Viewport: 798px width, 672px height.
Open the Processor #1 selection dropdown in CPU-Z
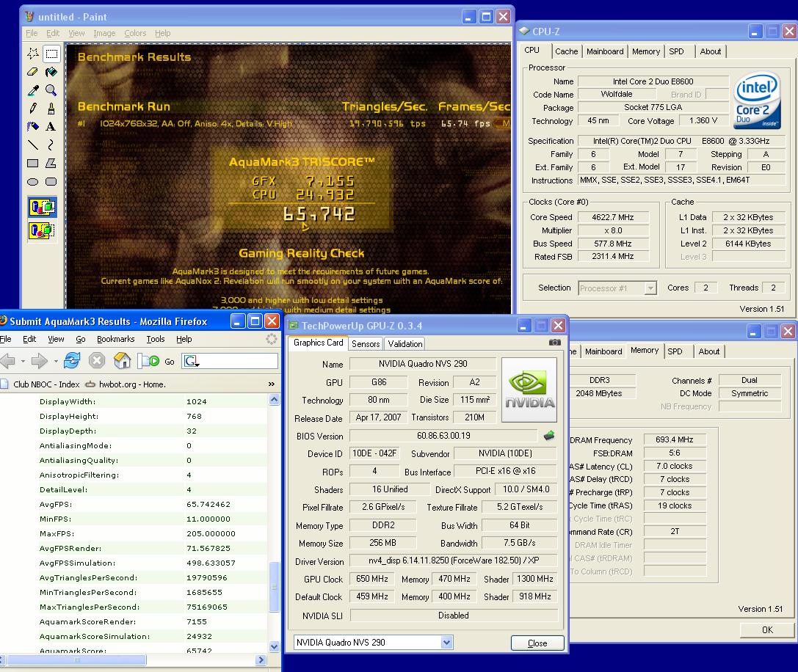coord(650,288)
